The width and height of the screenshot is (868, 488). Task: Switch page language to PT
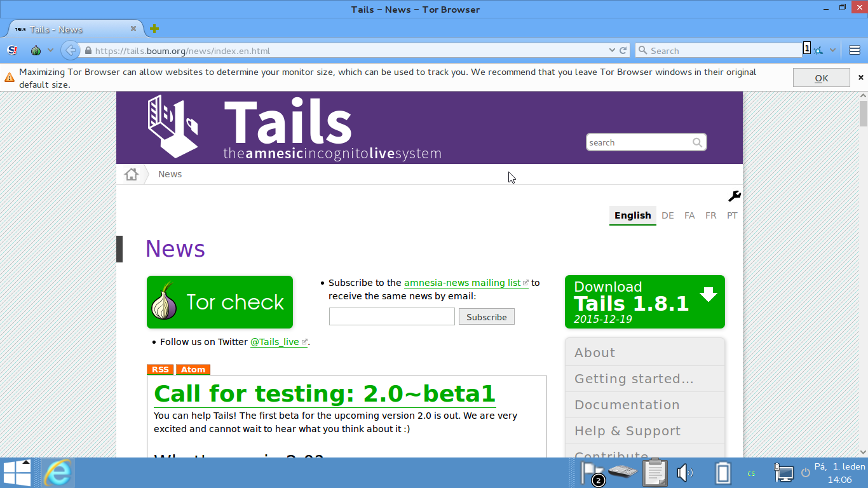(732, 215)
